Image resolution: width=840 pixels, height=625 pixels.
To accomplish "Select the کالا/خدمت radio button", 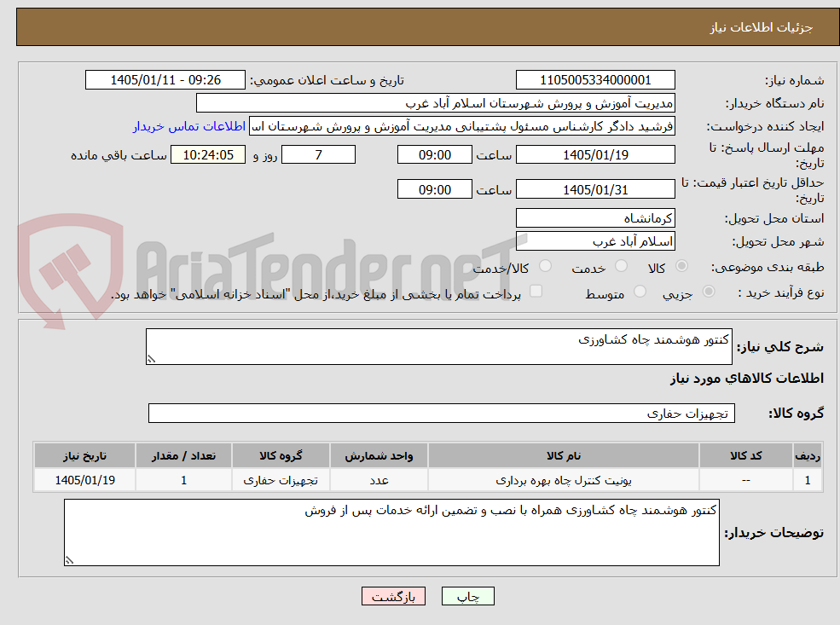I will [545, 266].
